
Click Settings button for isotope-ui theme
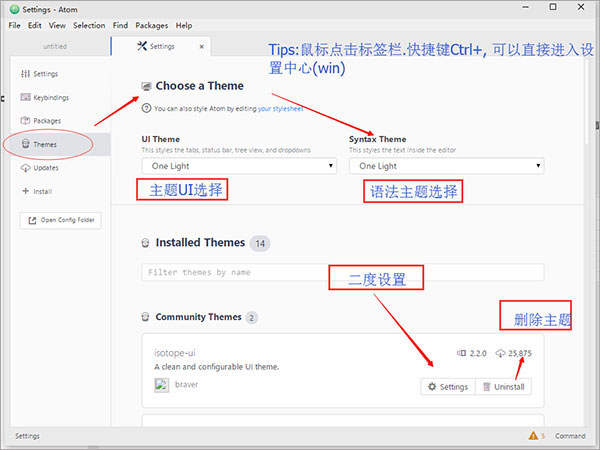pos(447,386)
